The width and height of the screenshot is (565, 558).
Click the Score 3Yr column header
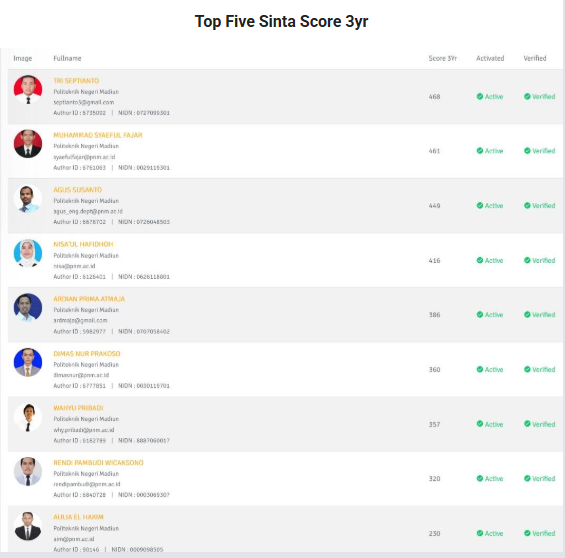click(x=442, y=58)
